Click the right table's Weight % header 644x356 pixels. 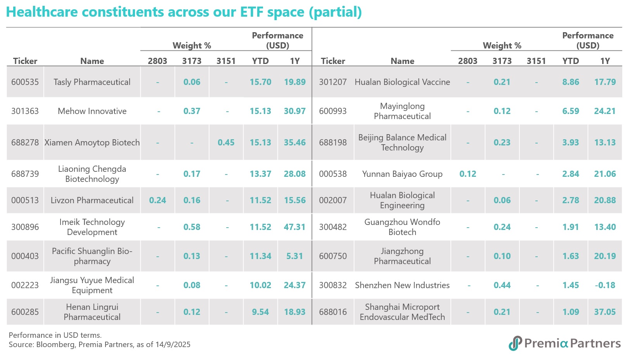coord(502,45)
